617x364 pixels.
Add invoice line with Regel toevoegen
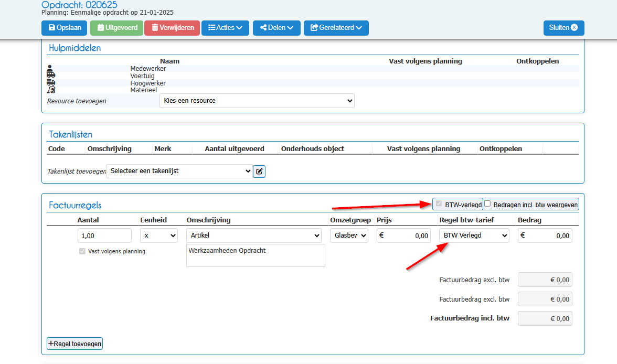click(x=75, y=344)
